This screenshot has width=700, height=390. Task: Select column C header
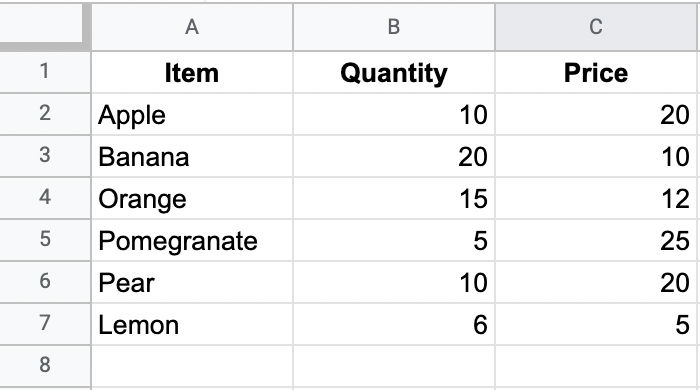(597, 27)
